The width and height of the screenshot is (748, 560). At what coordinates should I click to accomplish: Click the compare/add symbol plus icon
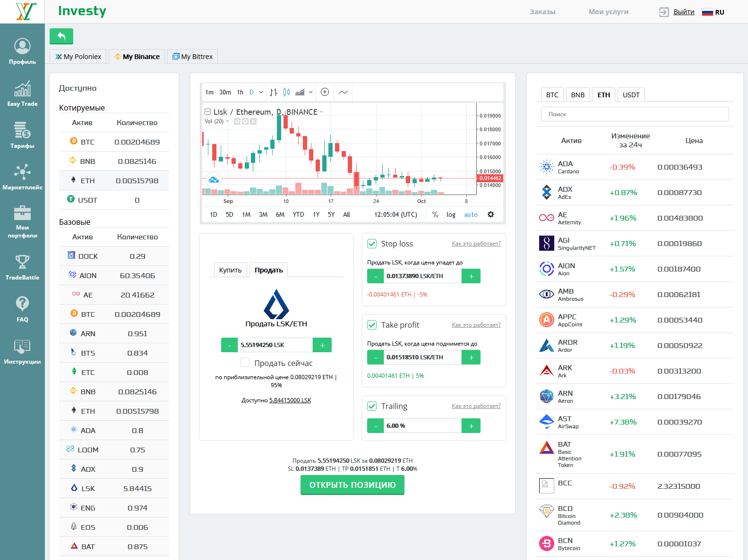point(325,92)
